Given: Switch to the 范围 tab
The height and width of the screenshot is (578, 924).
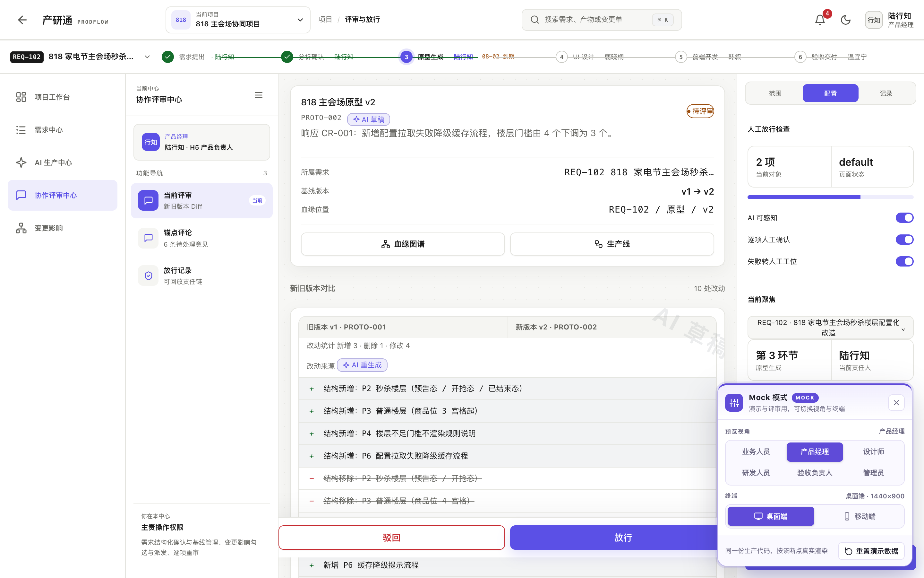Looking at the screenshot, I should point(775,93).
